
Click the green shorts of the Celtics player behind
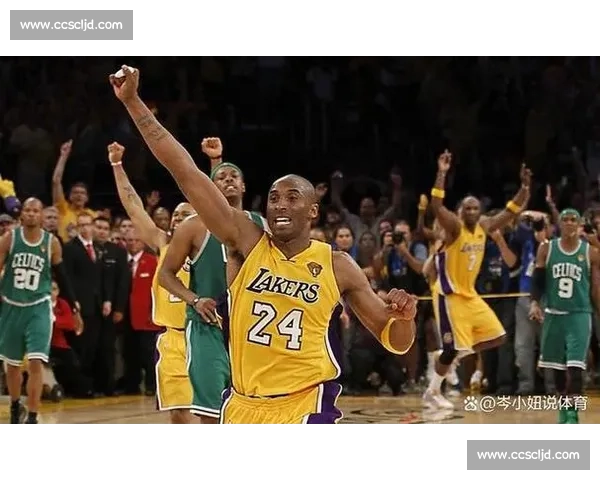[206, 365]
